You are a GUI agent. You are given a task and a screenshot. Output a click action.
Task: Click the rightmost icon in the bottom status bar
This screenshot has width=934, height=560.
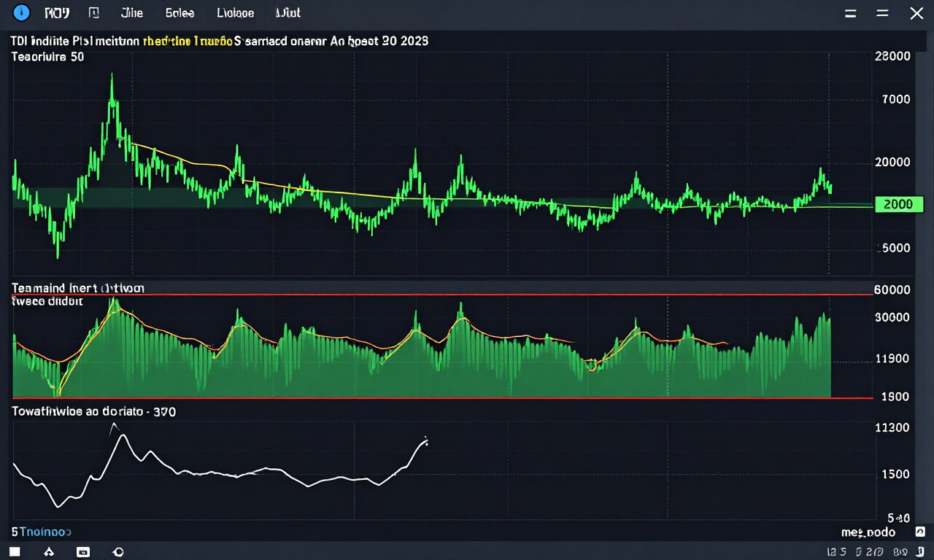[920, 552]
